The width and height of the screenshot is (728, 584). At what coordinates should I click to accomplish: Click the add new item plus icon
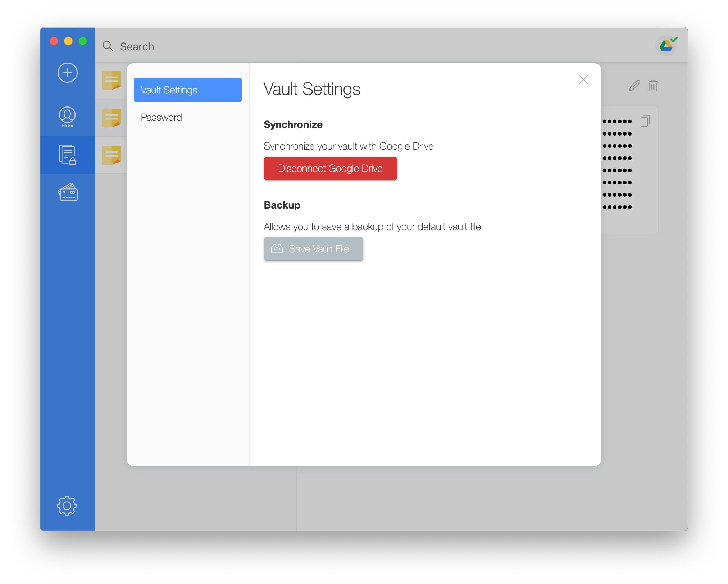[68, 73]
